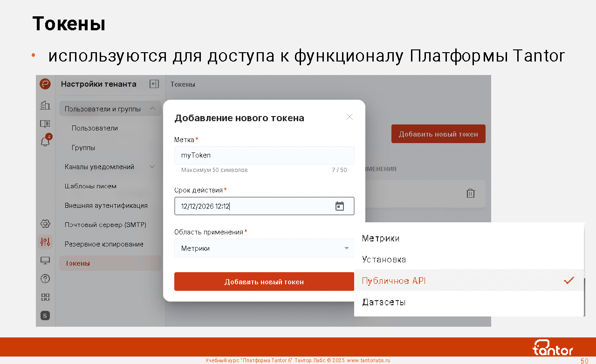Screen dimensions: 596x364
Task: Collapse the tenant settings side panel
Action: point(154,84)
